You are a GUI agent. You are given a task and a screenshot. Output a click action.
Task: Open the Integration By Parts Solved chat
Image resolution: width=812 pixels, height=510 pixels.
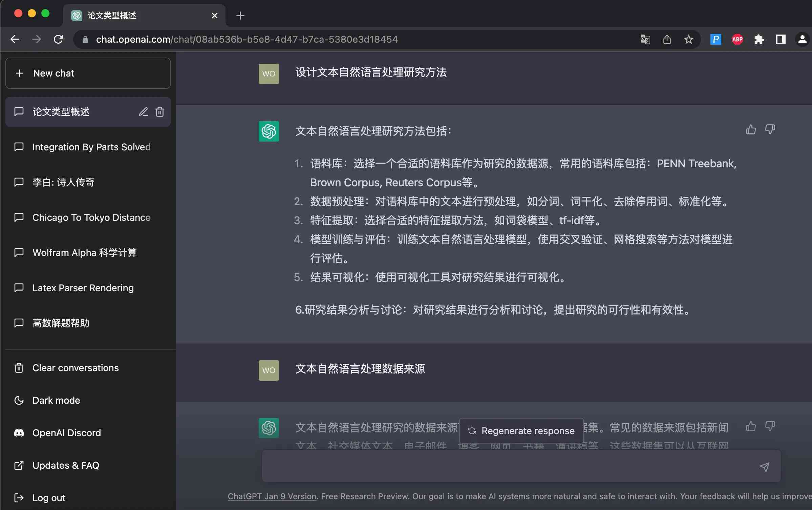tap(88, 147)
